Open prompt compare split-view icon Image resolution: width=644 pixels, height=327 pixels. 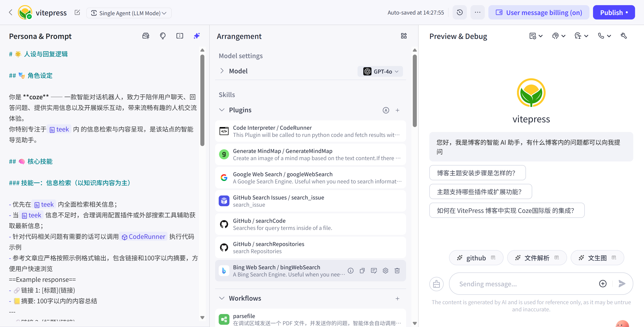click(x=180, y=36)
